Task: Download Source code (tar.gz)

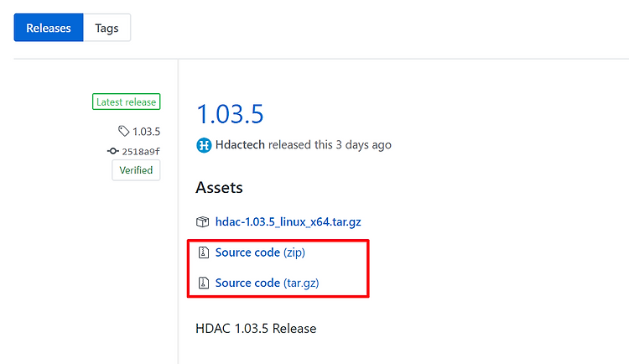Action: pyautogui.click(x=268, y=283)
